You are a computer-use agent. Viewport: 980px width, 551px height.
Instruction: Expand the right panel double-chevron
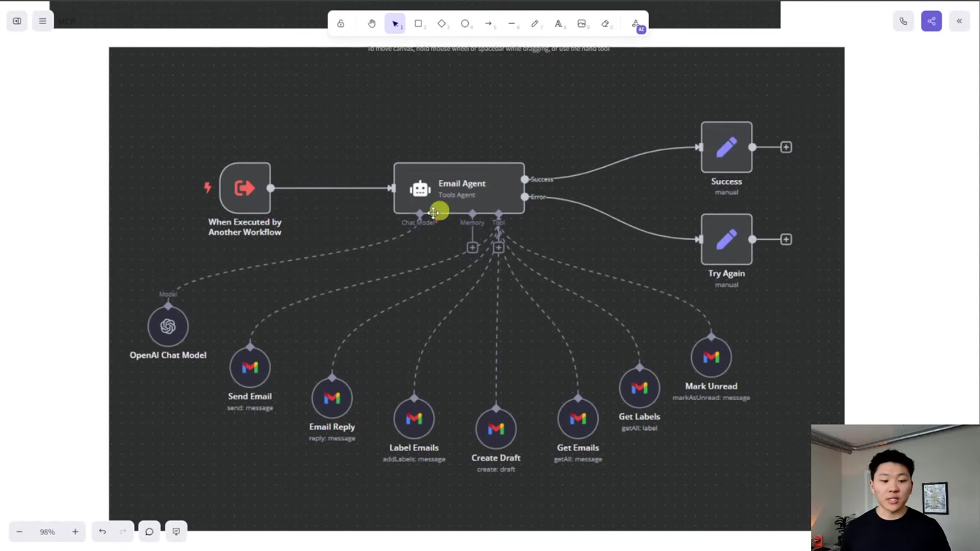click(960, 21)
